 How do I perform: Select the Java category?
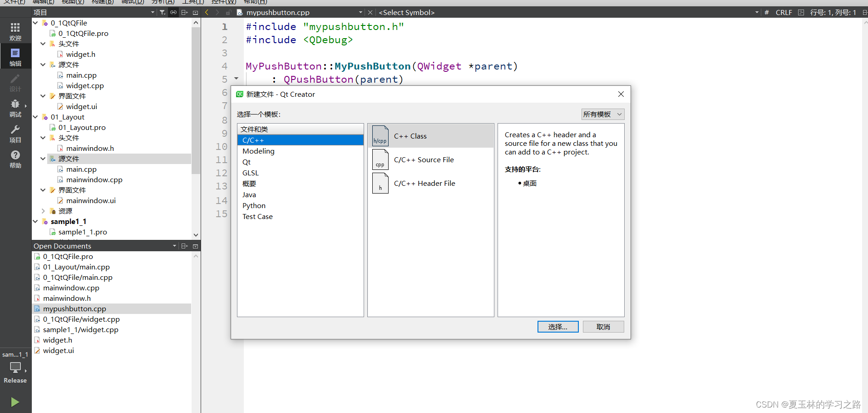click(x=300, y=194)
